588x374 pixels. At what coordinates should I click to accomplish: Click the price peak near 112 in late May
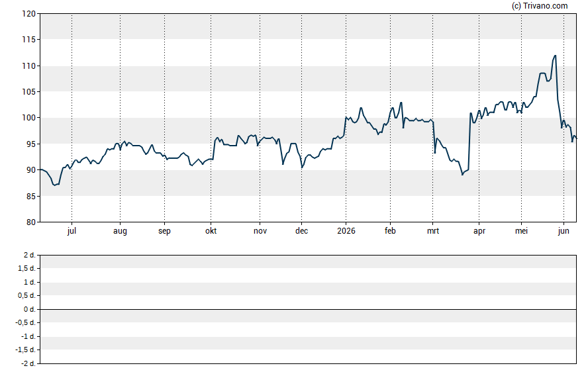[x=555, y=56]
